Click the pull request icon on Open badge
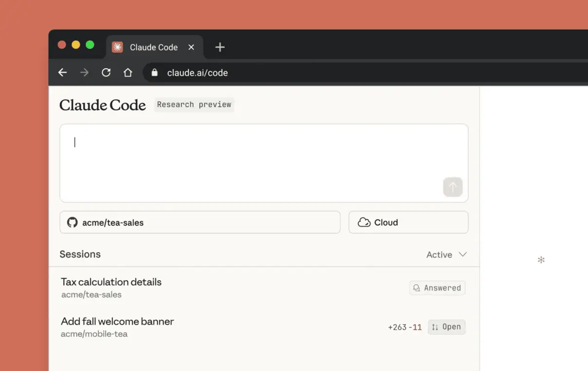The height and width of the screenshot is (371, 588). [435, 327]
